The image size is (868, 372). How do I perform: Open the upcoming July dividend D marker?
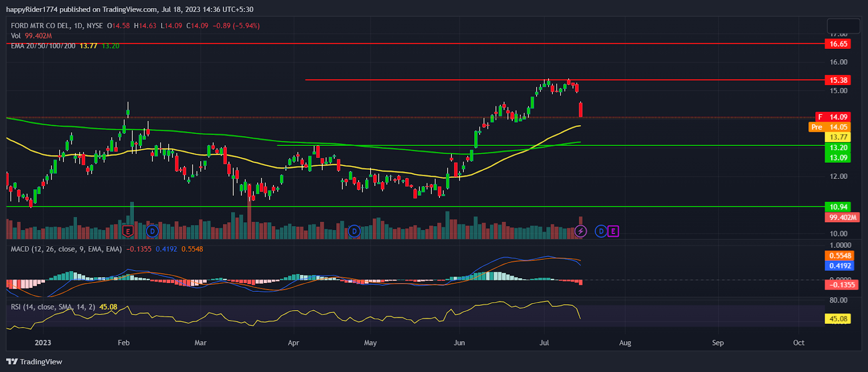point(601,232)
